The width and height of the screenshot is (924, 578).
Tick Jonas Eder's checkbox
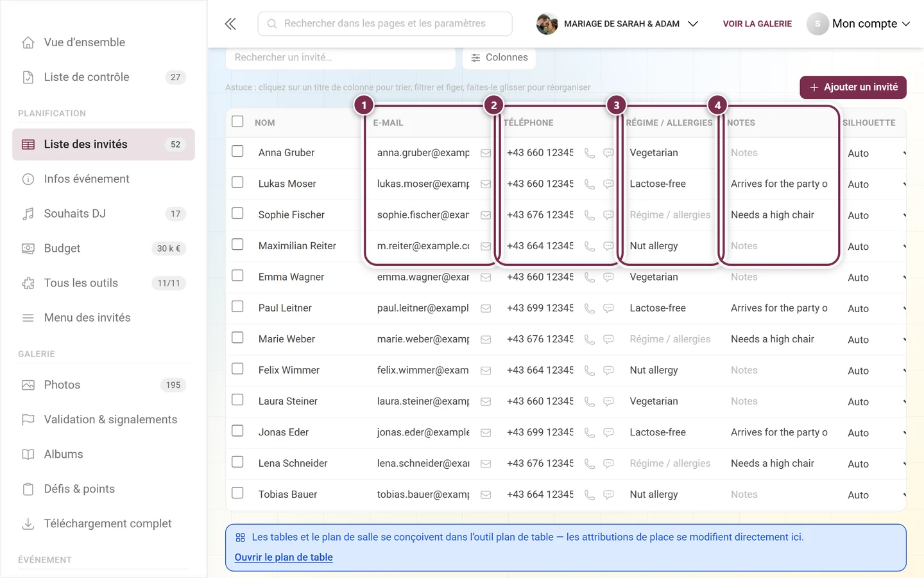237,431
